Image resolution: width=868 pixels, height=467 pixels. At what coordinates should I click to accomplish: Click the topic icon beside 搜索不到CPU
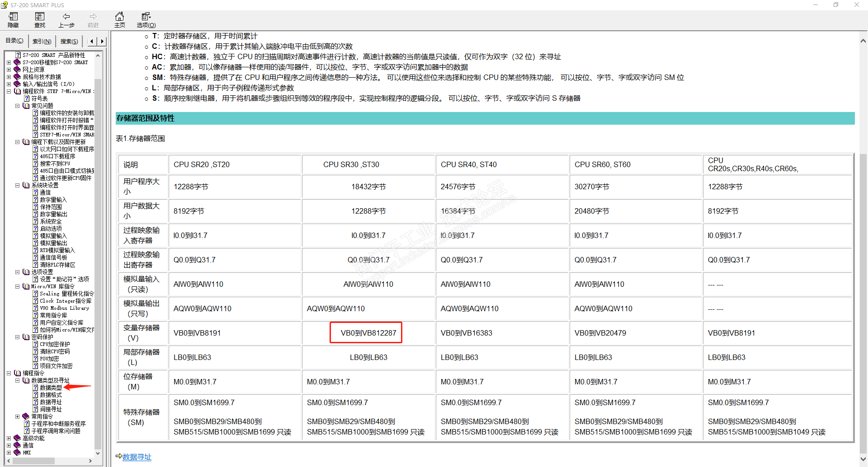(x=35, y=163)
